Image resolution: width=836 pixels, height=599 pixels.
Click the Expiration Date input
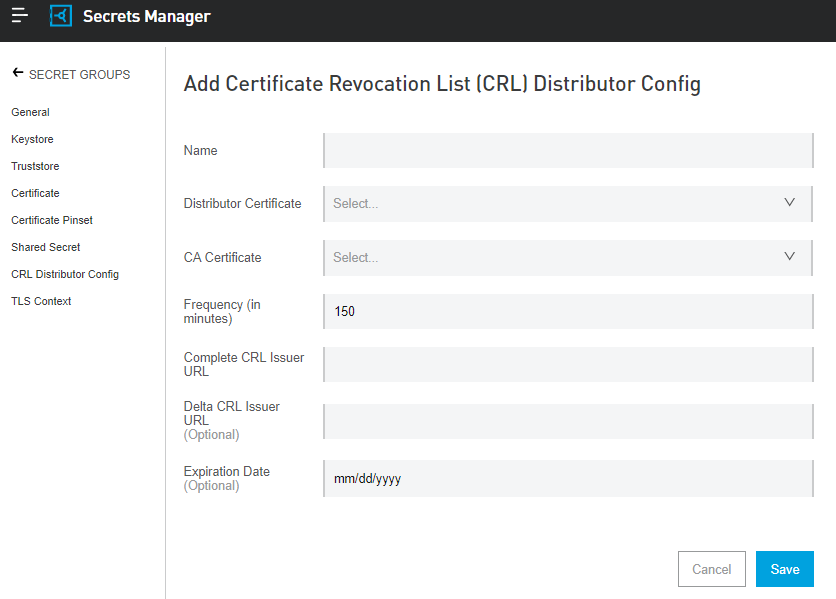(568, 479)
